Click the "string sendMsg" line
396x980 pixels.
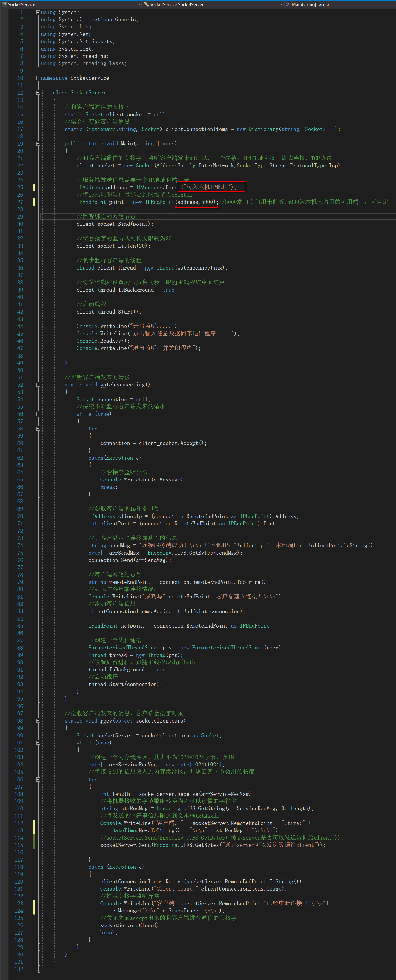coord(232,545)
